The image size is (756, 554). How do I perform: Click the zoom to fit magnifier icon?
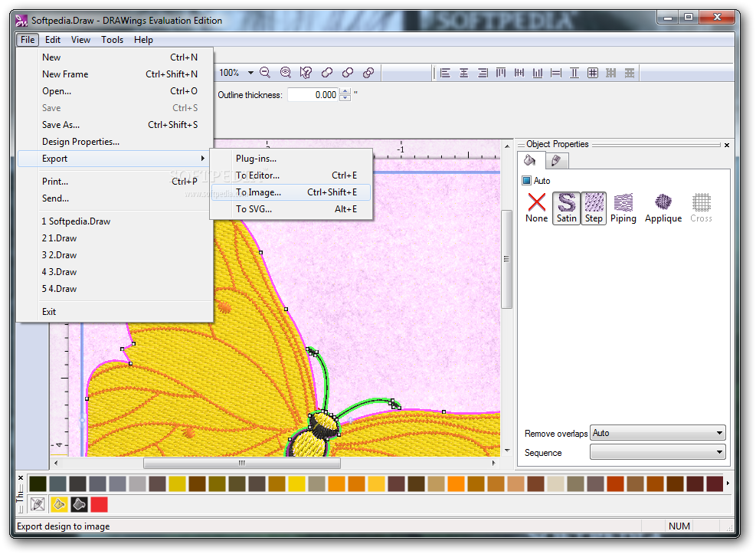tap(286, 73)
